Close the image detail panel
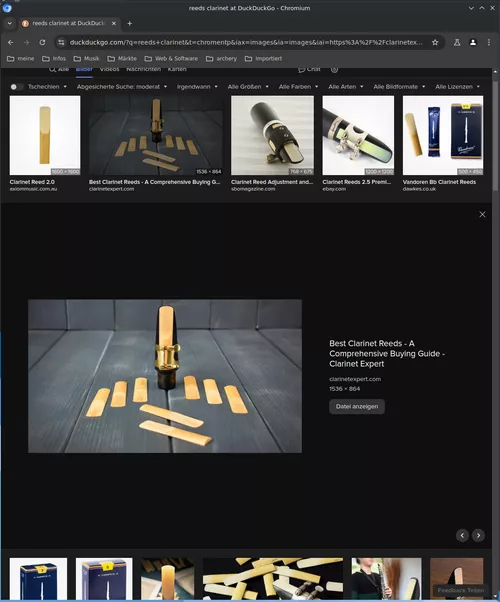The width and height of the screenshot is (500, 602). (482, 214)
